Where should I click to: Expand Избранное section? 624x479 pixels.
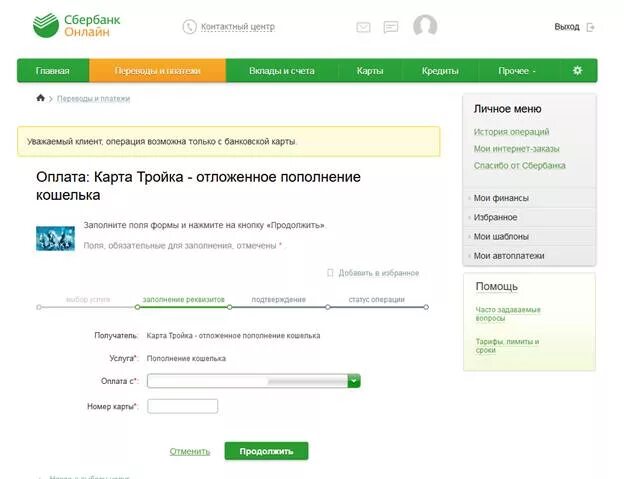(529, 217)
